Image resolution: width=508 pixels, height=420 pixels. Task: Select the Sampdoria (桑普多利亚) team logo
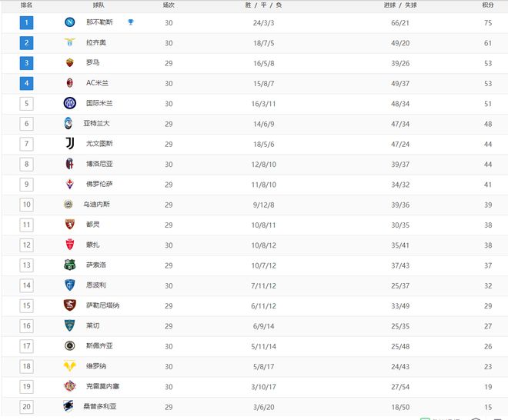(69, 406)
